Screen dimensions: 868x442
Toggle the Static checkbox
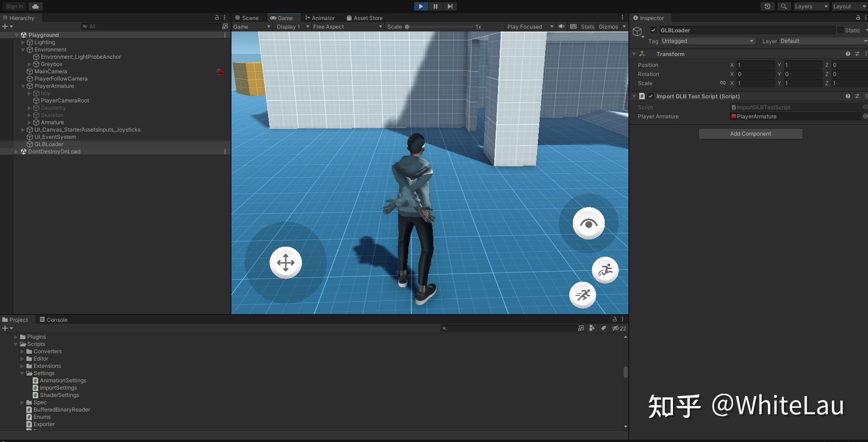tap(840, 30)
